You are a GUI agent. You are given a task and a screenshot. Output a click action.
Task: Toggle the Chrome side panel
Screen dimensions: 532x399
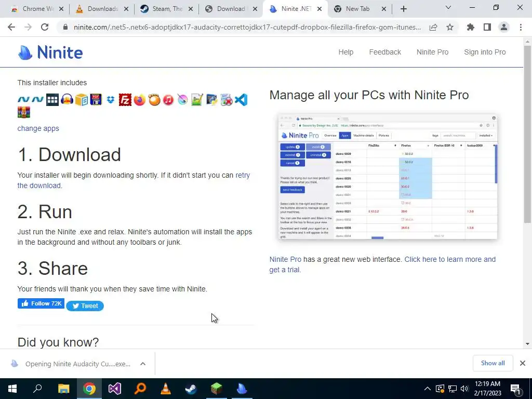tap(487, 27)
